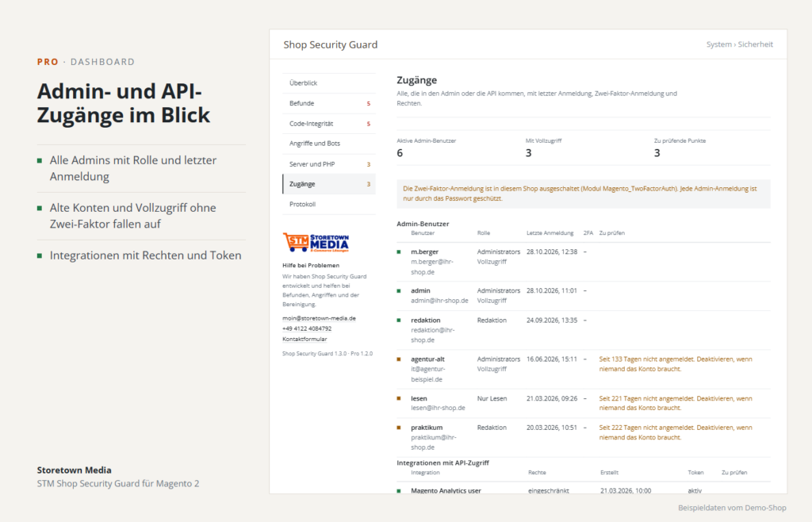Click the Zu prüfende Punkte count

point(657,153)
